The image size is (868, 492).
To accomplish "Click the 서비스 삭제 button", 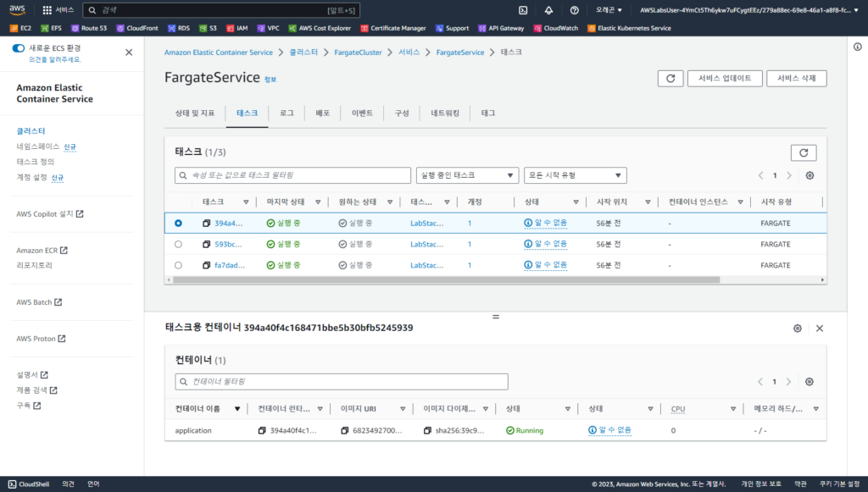I will (797, 79).
